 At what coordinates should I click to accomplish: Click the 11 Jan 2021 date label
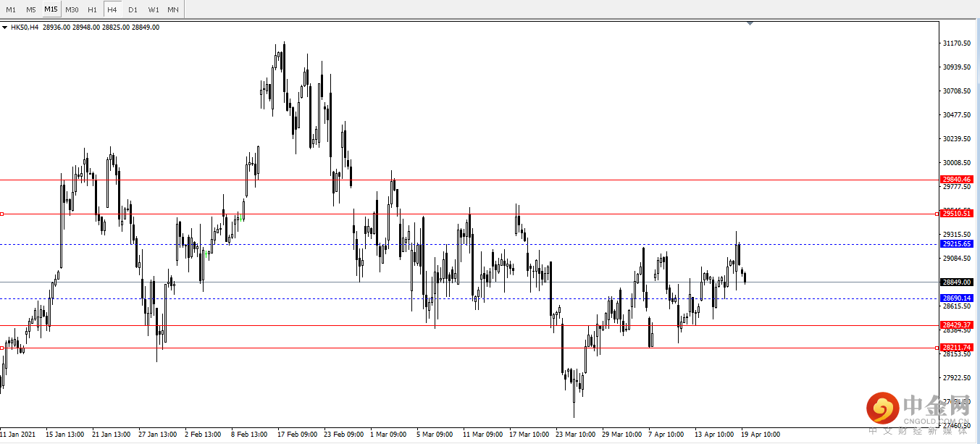[17, 435]
